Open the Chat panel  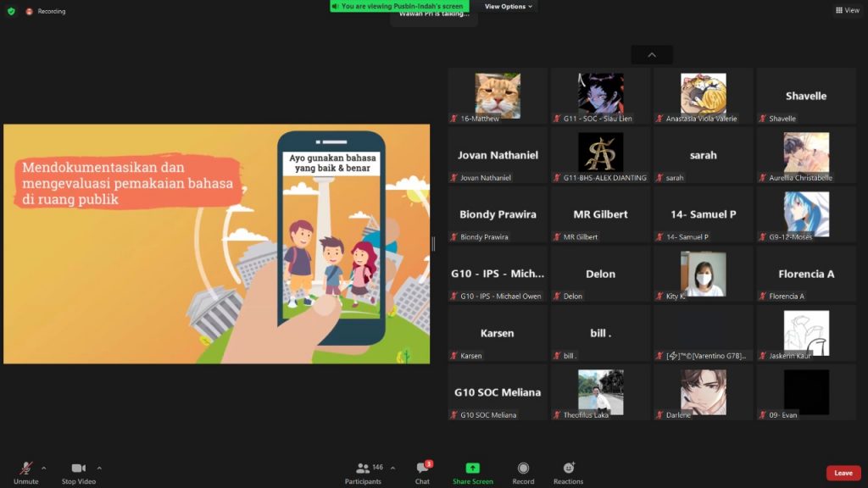tap(422, 469)
